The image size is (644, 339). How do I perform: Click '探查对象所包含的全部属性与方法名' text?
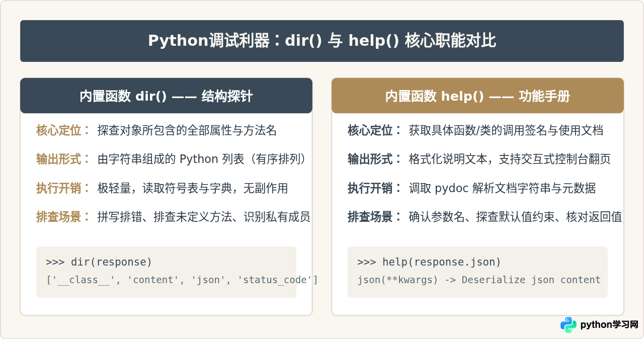(187, 131)
